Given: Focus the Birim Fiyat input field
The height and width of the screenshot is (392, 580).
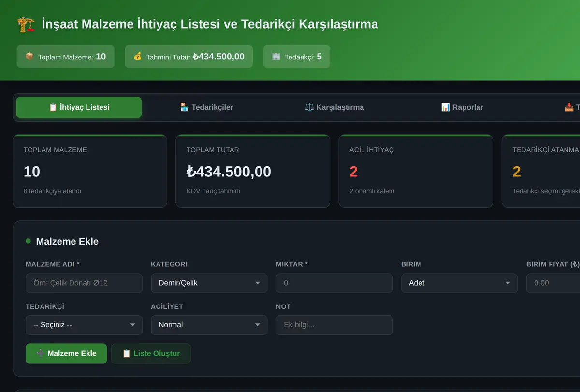Looking at the screenshot, I should pyautogui.click(x=553, y=283).
